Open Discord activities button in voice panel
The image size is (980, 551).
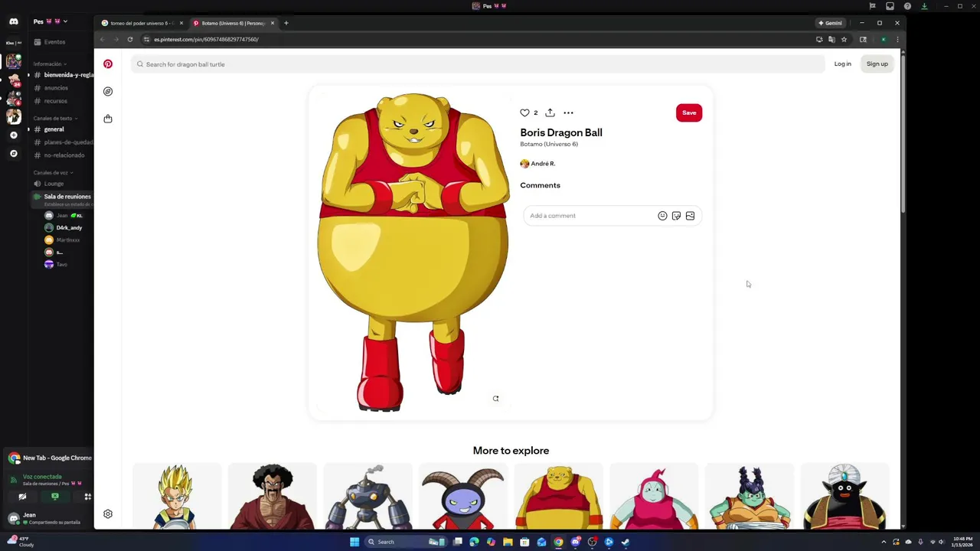[x=87, y=497]
